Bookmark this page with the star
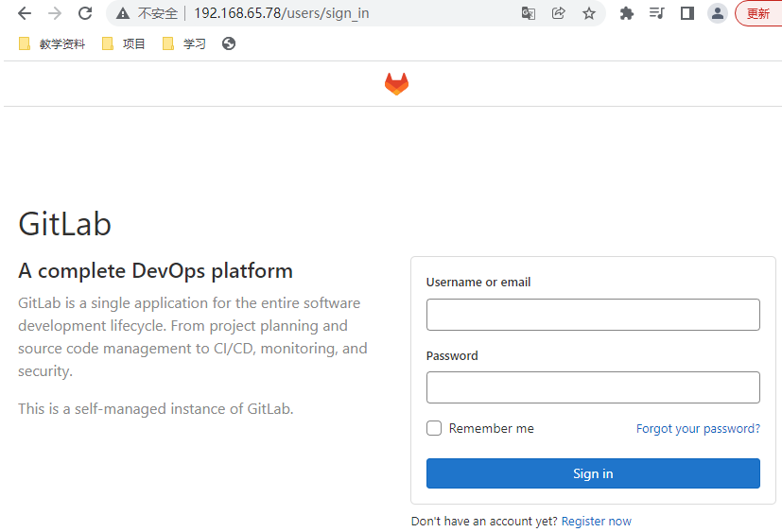The height and width of the screenshot is (532, 782). pos(589,13)
